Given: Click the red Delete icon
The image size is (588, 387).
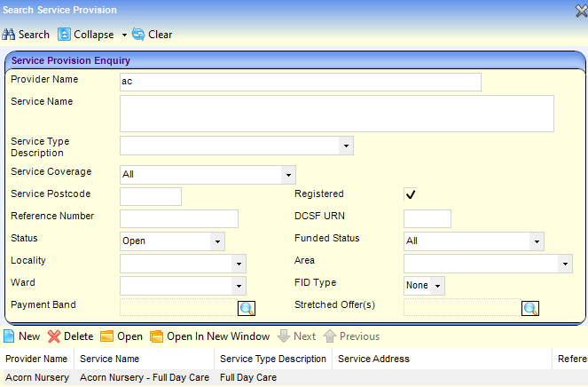Looking at the screenshot, I should (x=54, y=336).
